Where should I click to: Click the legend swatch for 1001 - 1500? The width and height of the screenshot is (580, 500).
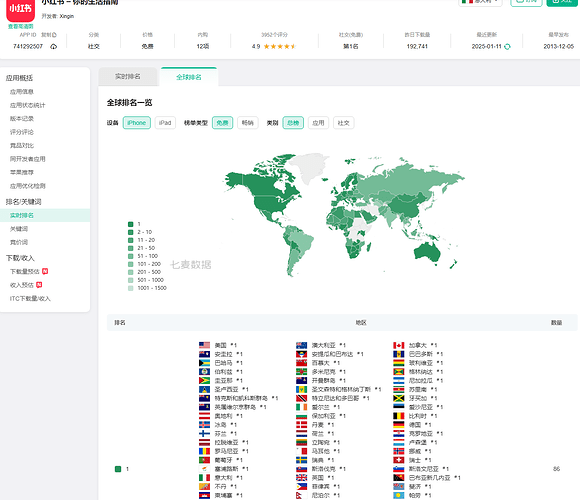(x=131, y=288)
